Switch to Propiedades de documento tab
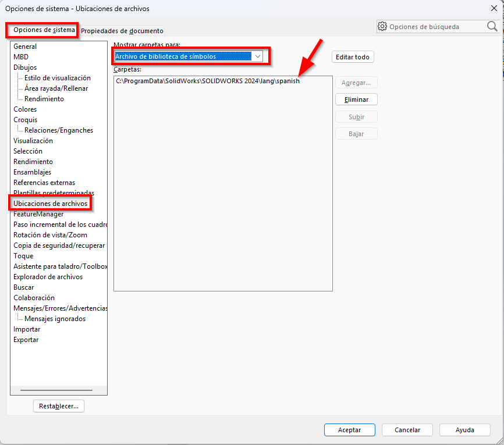This screenshot has width=504, height=445. click(122, 31)
